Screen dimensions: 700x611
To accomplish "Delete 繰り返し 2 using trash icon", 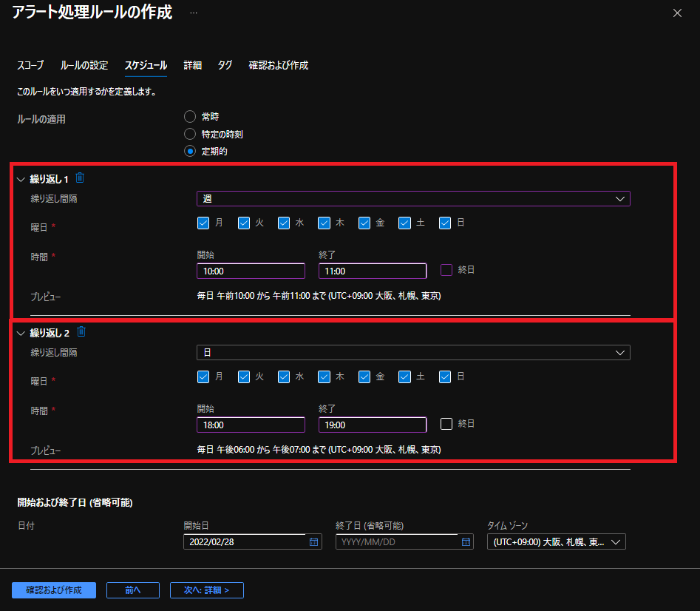I will [81, 331].
